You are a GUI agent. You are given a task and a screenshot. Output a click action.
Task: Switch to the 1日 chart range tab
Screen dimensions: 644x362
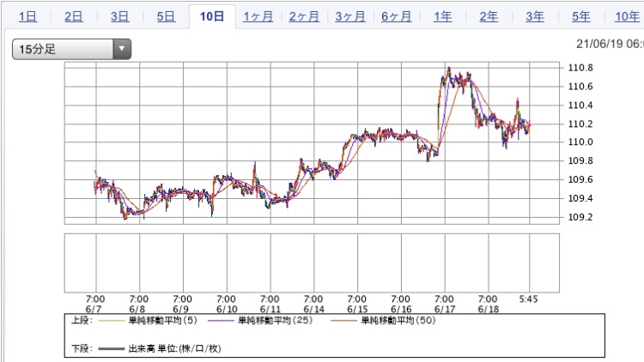28,16
